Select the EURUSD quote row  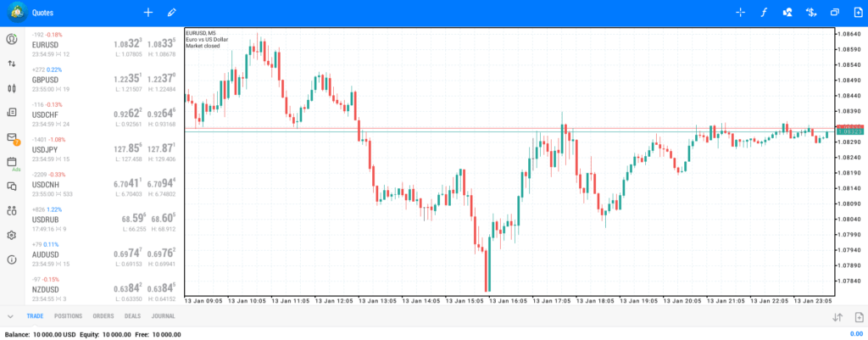[x=103, y=44]
